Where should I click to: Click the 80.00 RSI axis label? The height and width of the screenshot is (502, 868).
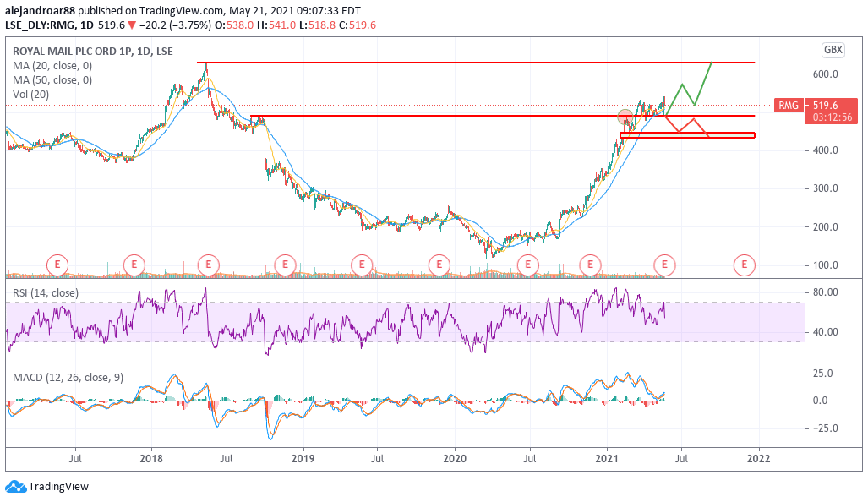click(x=826, y=292)
